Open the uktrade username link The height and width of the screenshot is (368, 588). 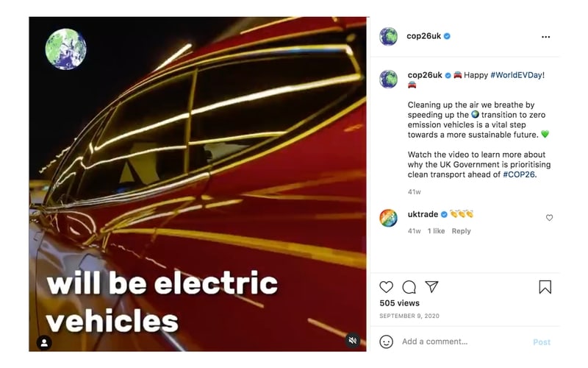click(x=423, y=214)
